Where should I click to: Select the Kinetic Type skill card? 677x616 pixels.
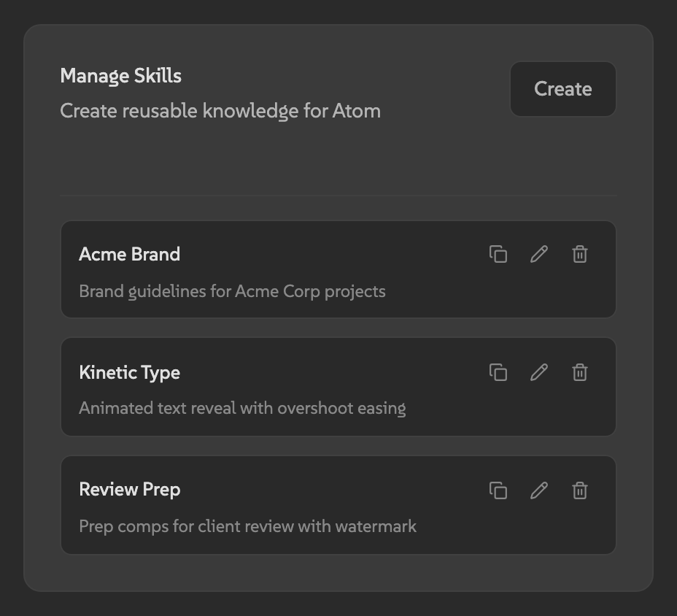pyautogui.click(x=338, y=387)
